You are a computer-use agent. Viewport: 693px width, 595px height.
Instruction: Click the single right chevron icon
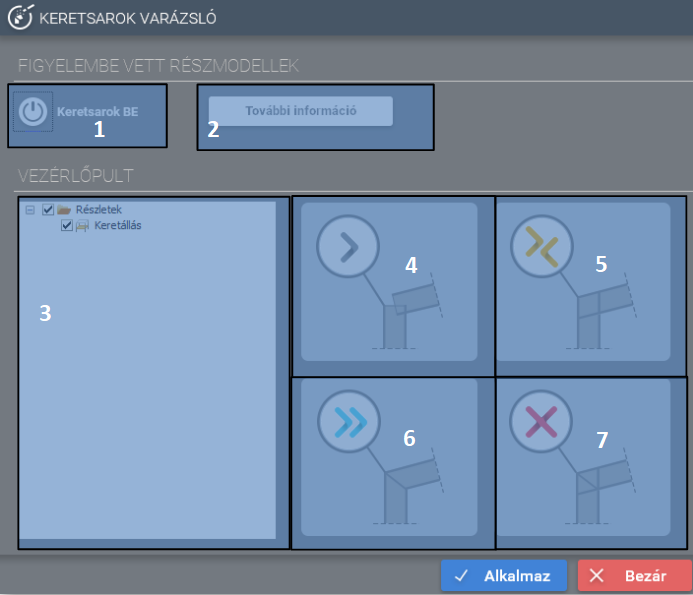point(348,246)
